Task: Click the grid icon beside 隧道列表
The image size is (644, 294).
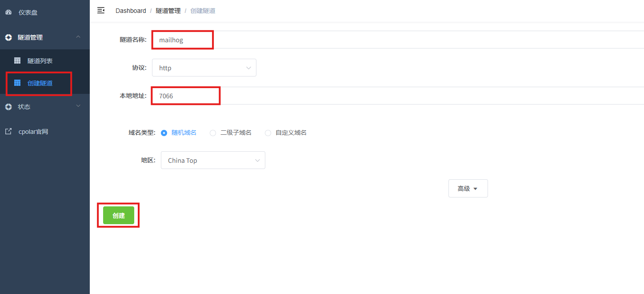Action: click(17, 60)
